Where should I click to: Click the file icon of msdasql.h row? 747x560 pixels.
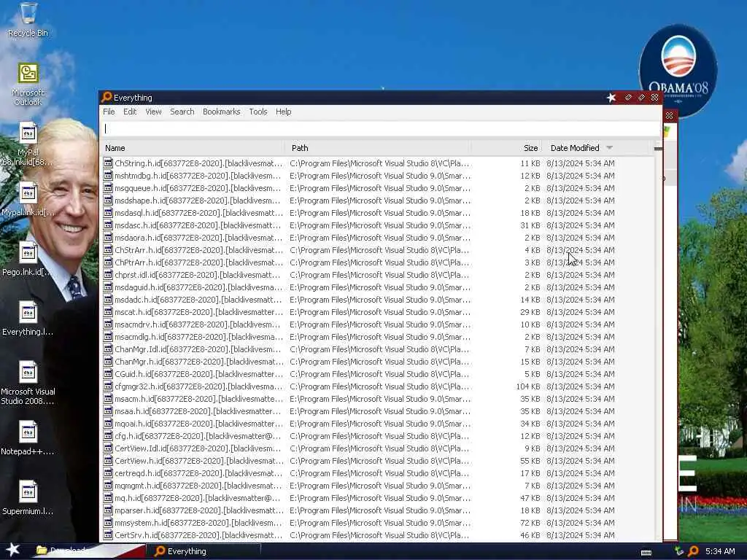(x=108, y=213)
